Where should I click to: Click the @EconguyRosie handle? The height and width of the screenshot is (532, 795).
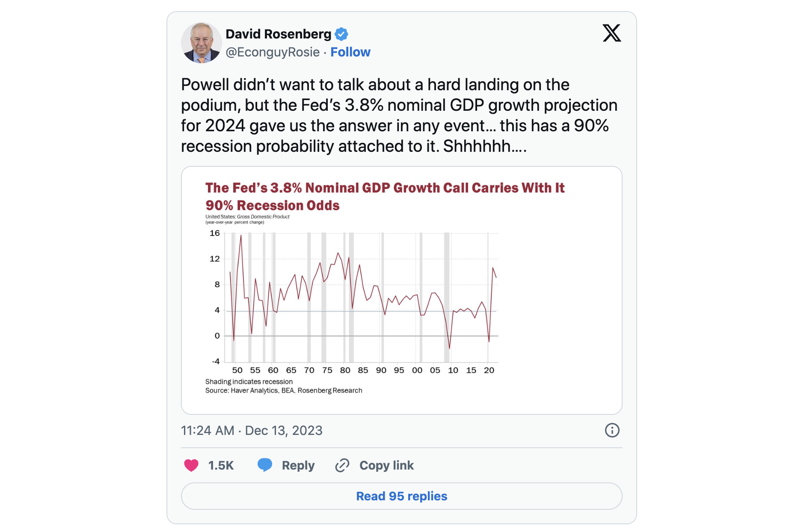272,52
